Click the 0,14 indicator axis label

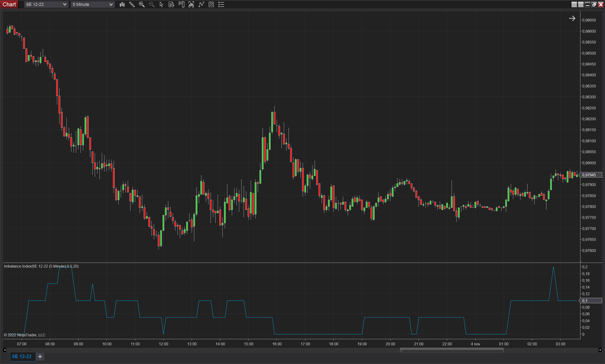tap(586, 287)
